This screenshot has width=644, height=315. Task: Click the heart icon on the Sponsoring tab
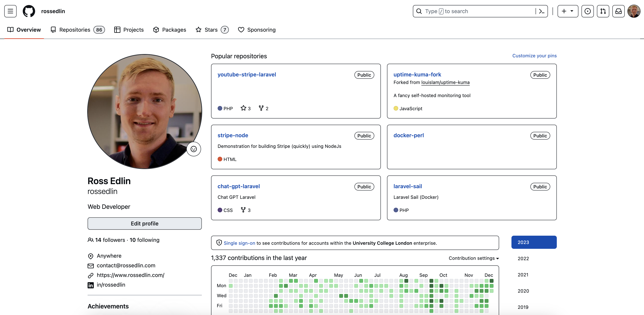(241, 30)
